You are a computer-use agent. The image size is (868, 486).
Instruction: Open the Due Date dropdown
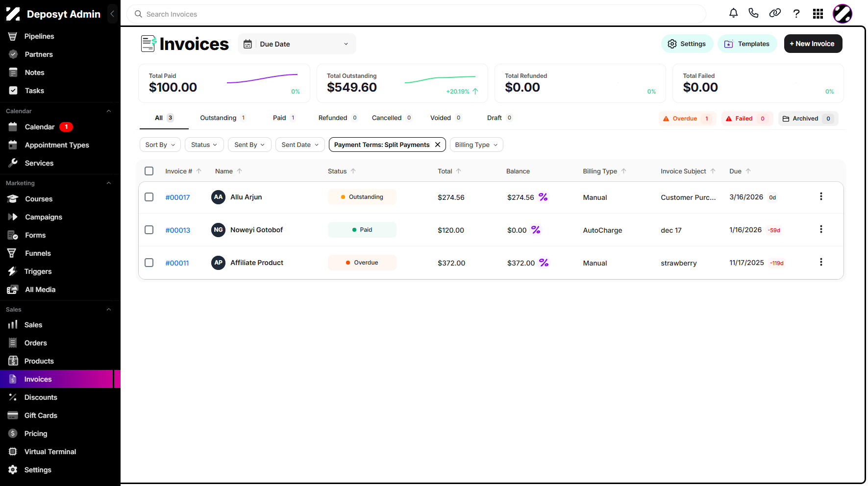pos(297,44)
